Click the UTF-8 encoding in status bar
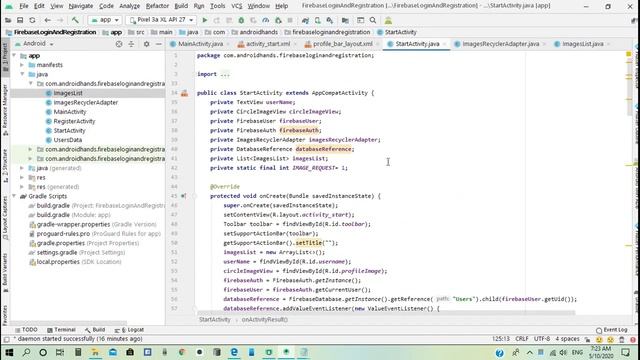Viewport: 640px width, 360px height. [x=542, y=339]
